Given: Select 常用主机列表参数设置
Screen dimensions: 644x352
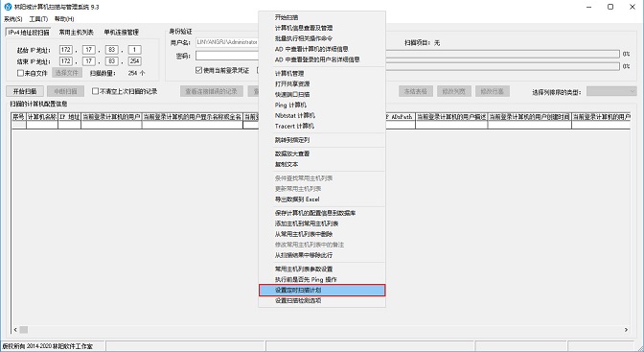Looking at the screenshot, I should click(x=322, y=269).
